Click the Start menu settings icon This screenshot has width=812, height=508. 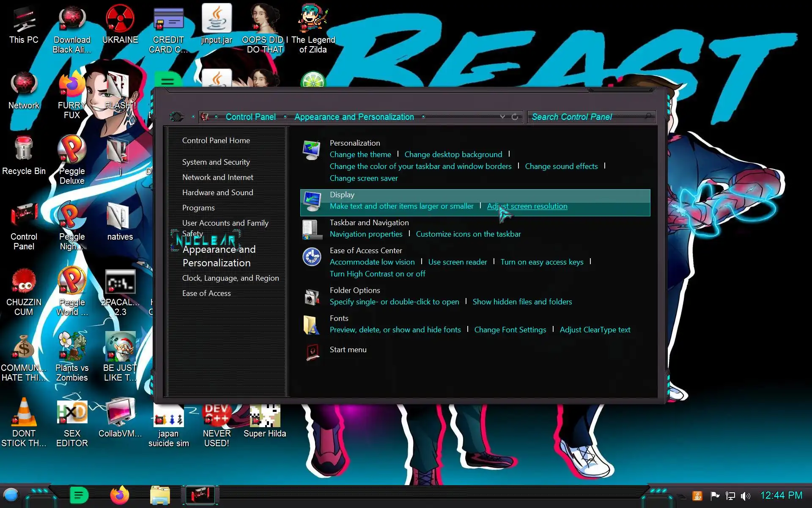pyautogui.click(x=312, y=351)
